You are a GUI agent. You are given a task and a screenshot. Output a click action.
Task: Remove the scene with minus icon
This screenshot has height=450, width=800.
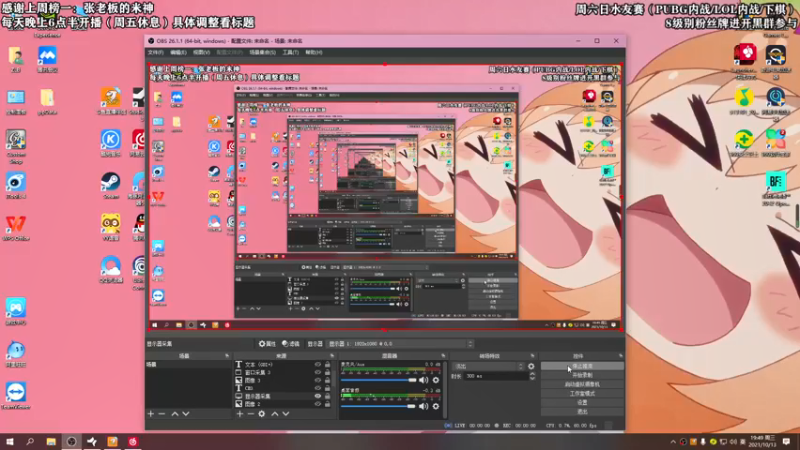click(x=162, y=414)
